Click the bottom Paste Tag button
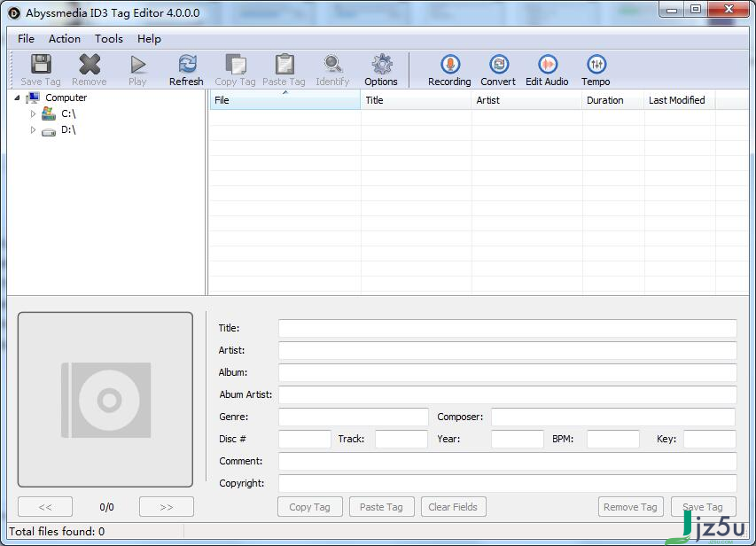Image resolution: width=756 pixels, height=546 pixels. point(381,507)
